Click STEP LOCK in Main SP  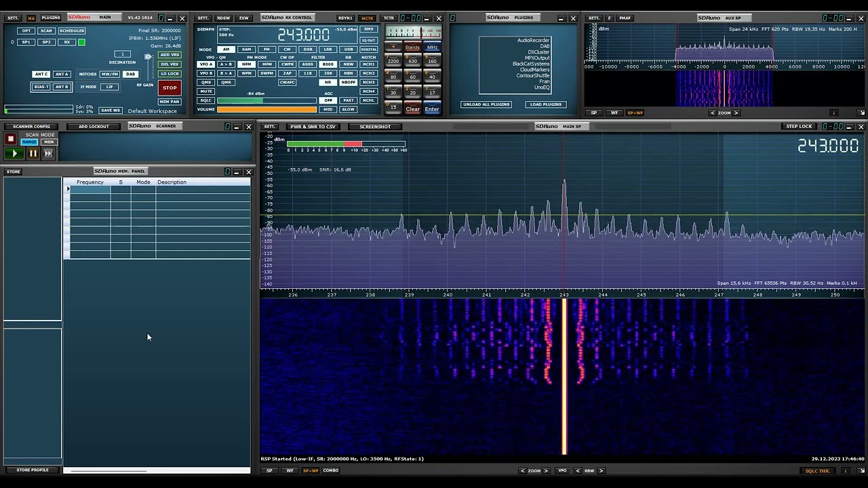tap(799, 127)
